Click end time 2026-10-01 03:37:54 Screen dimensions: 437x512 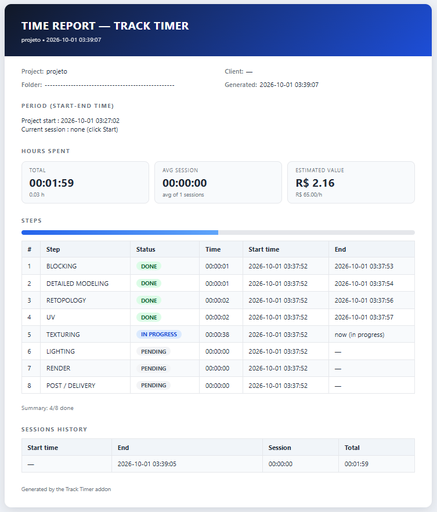point(364,283)
